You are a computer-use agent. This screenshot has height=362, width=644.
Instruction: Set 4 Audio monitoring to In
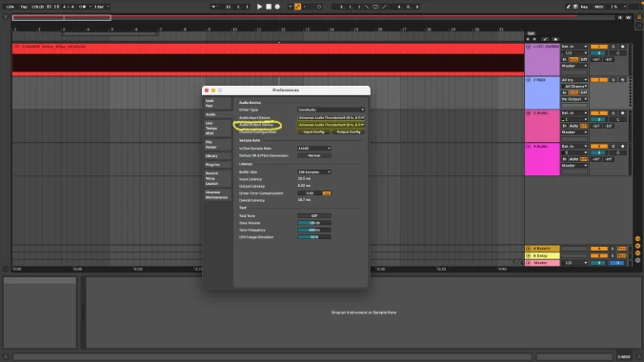point(565,159)
